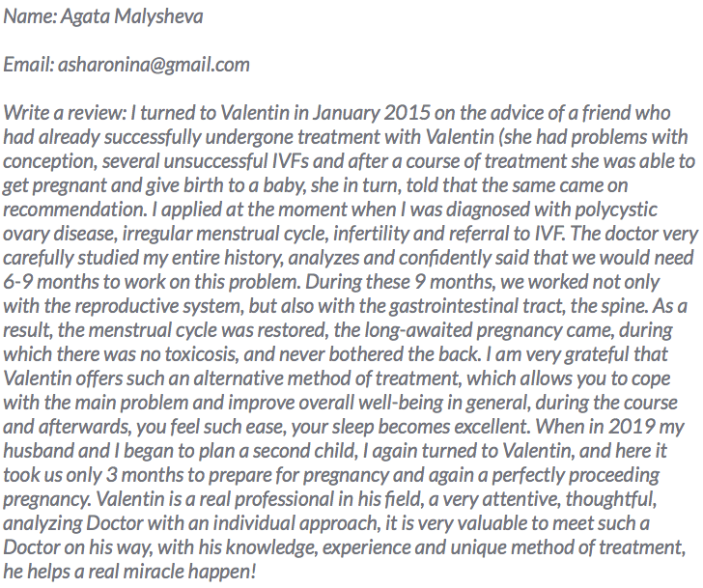Image resolution: width=703 pixels, height=588 pixels.
Task: Click the email address asharonina@gmail.com
Action: click(x=155, y=66)
